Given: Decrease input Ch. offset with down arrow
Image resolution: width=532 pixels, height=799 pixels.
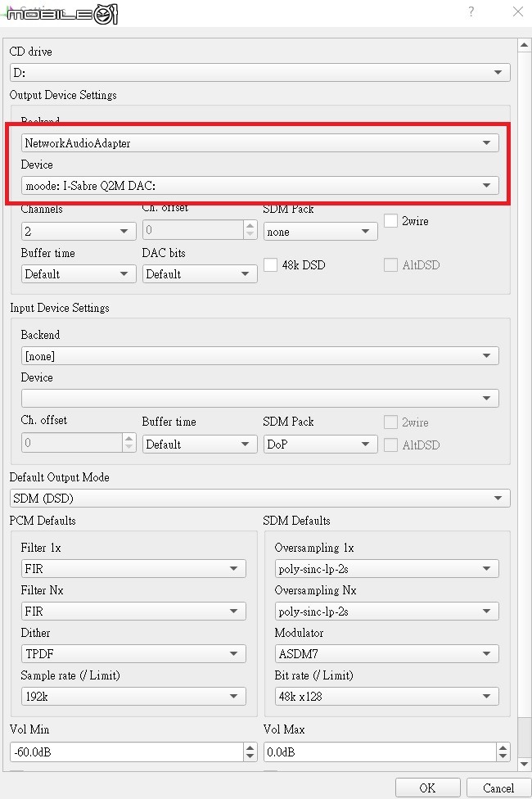Looking at the screenshot, I should pyautogui.click(x=129, y=447).
